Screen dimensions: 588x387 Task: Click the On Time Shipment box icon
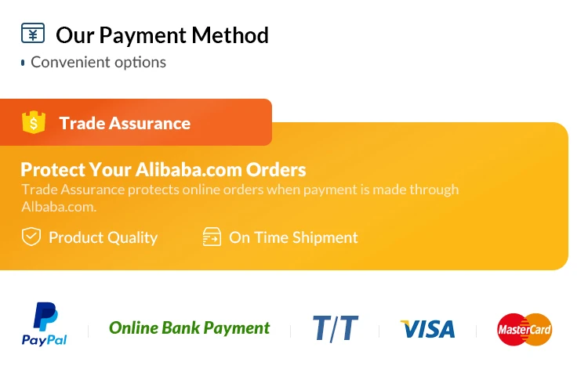coord(212,237)
